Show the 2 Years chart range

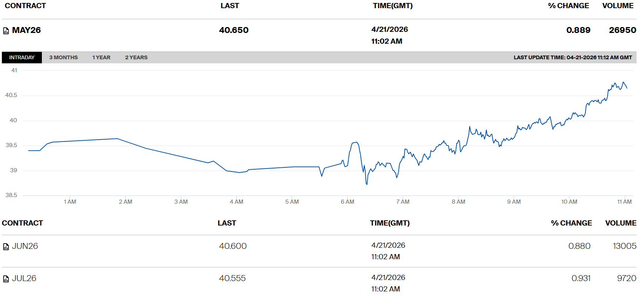tap(136, 57)
